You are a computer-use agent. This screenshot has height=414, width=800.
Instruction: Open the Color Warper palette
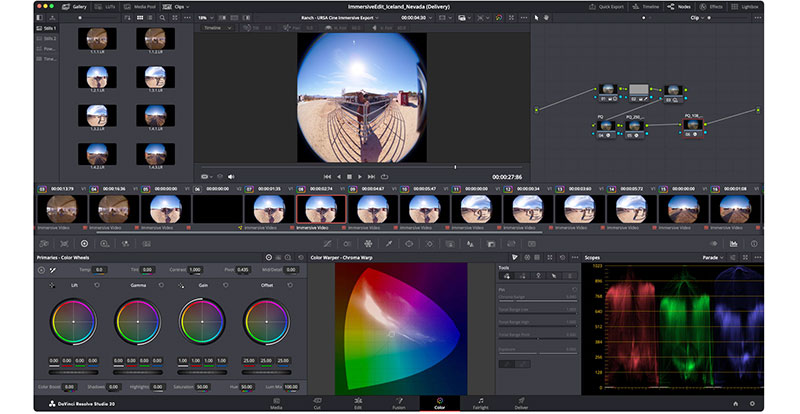[368, 244]
